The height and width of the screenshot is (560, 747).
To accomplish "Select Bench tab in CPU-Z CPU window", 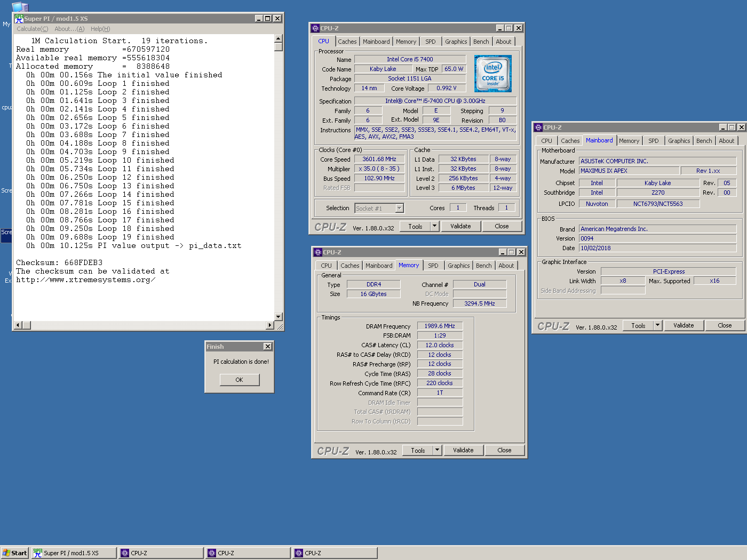I will 481,42.
